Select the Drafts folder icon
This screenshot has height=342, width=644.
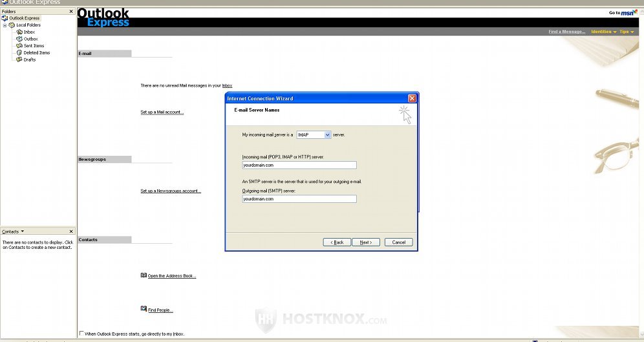click(19, 59)
